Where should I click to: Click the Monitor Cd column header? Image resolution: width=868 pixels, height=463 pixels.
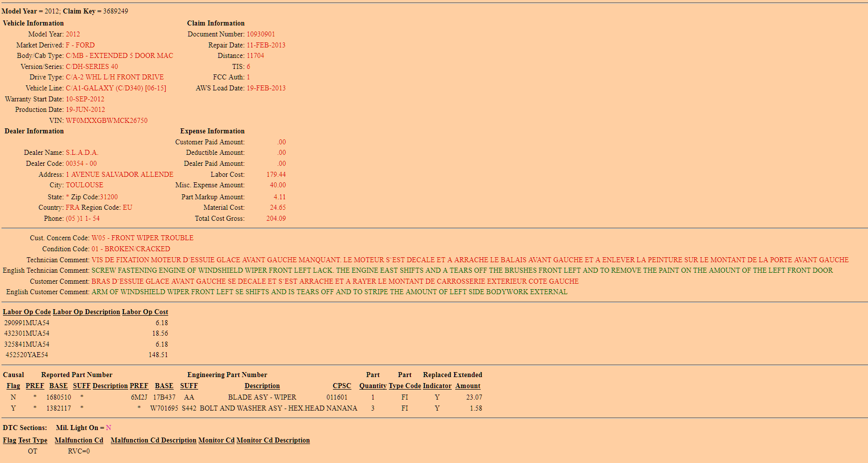[x=216, y=440]
